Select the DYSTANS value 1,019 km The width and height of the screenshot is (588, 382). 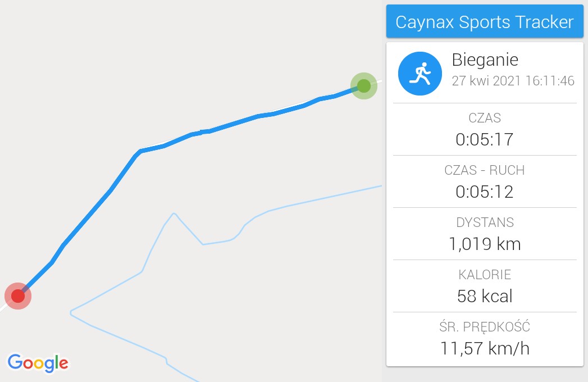pos(485,244)
